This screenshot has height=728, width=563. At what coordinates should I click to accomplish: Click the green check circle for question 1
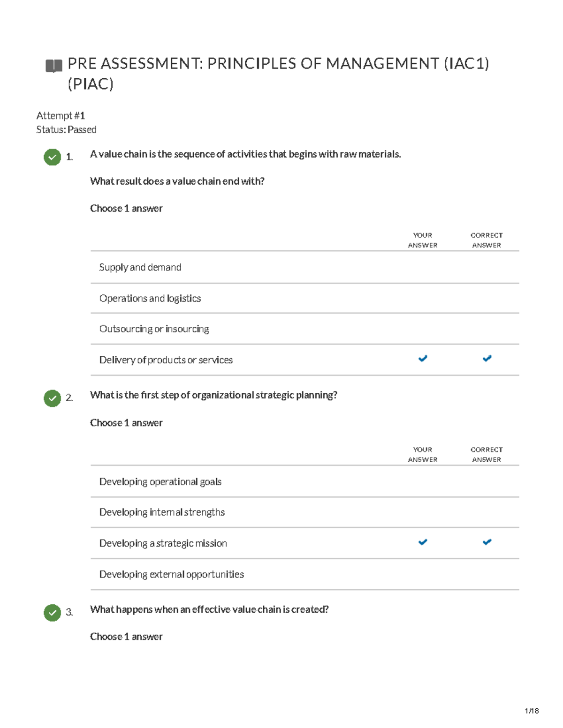(52, 157)
